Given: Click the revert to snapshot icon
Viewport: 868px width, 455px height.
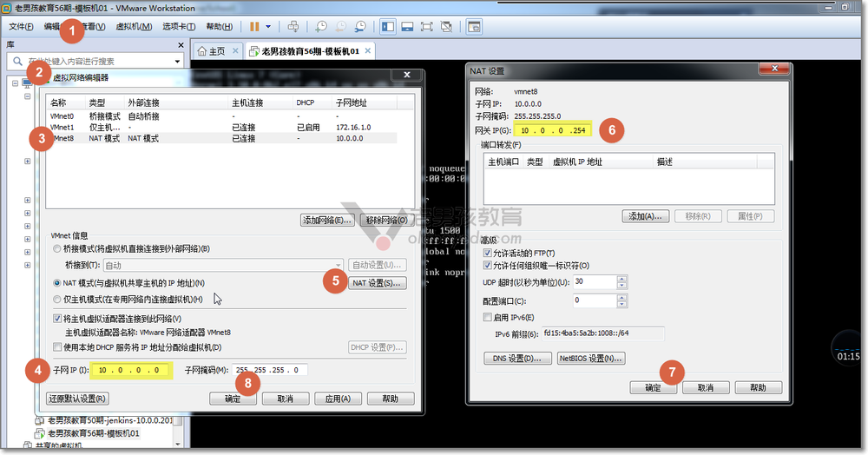Looking at the screenshot, I should (x=341, y=27).
